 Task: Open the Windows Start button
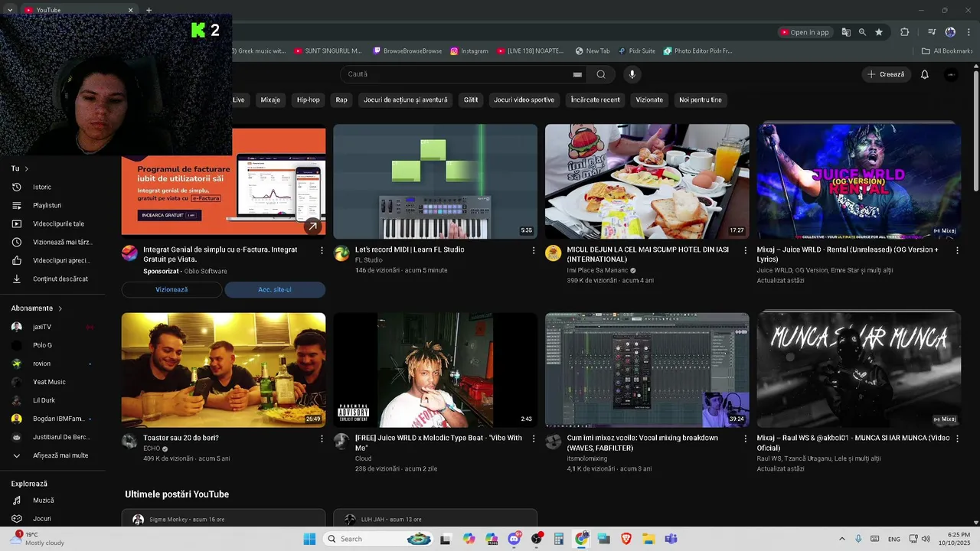click(x=309, y=539)
